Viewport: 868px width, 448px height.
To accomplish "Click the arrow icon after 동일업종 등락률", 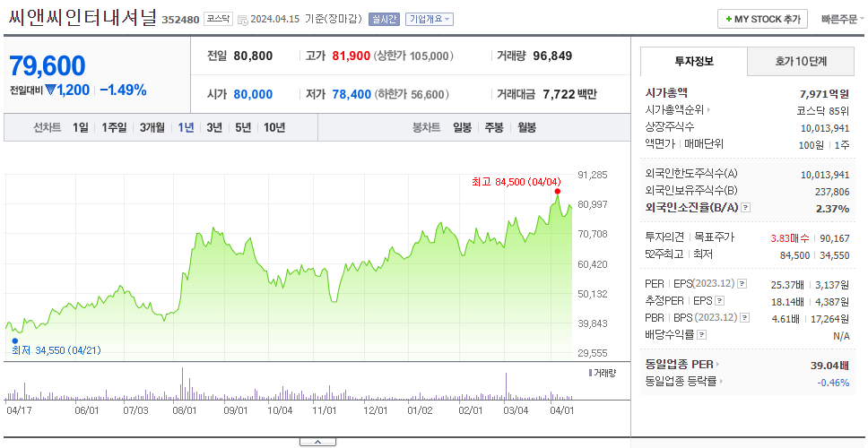I will (x=721, y=381).
